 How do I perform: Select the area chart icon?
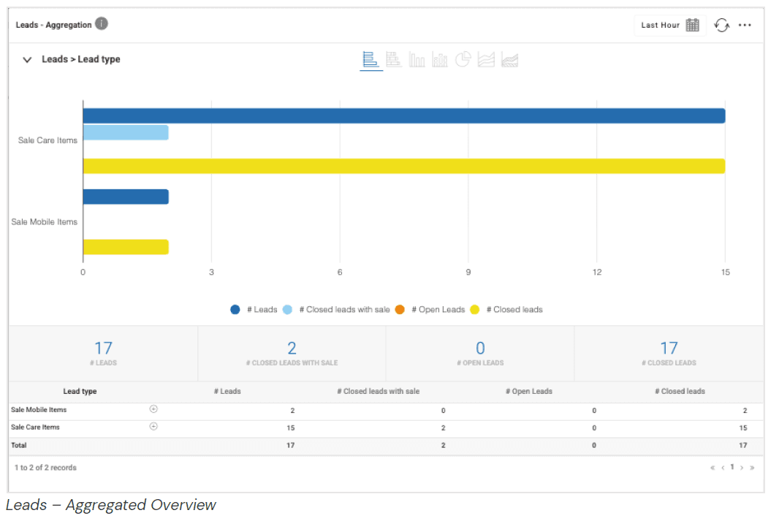(486, 60)
